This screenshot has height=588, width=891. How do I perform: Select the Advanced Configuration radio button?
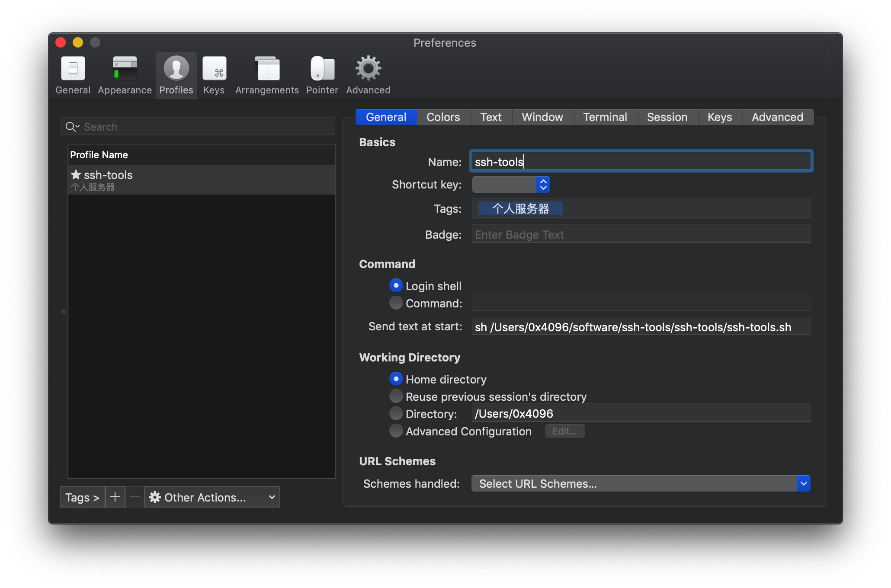396,431
